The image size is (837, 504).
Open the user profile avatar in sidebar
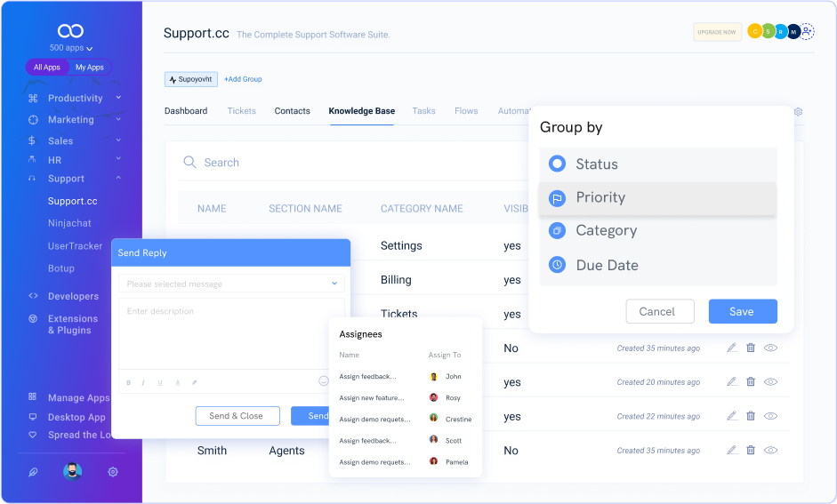pyautogui.click(x=73, y=471)
